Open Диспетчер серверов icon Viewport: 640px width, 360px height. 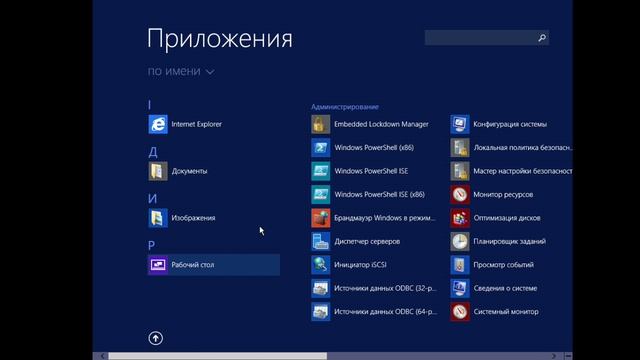click(320, 242)
